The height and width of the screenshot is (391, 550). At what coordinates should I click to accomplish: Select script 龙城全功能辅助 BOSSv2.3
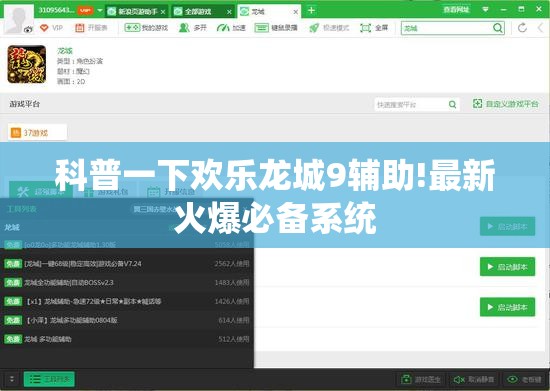[127, 283]
